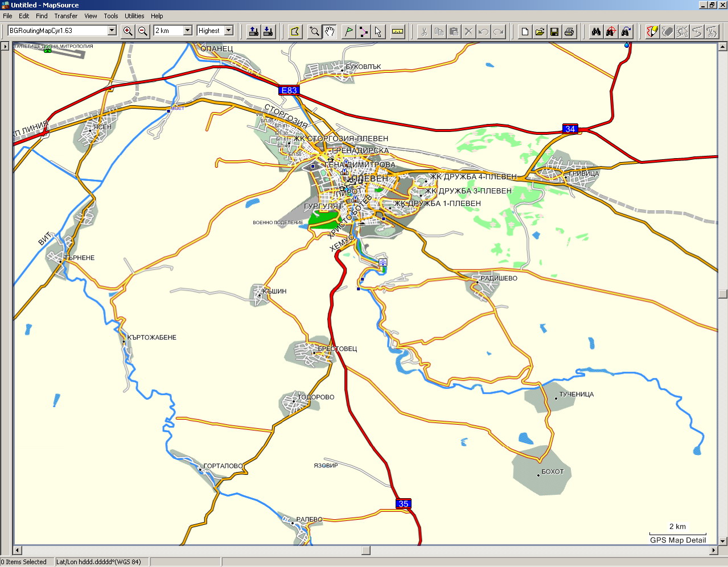Click the Save file button
The image size is (728, 567).
click(554, 31)
